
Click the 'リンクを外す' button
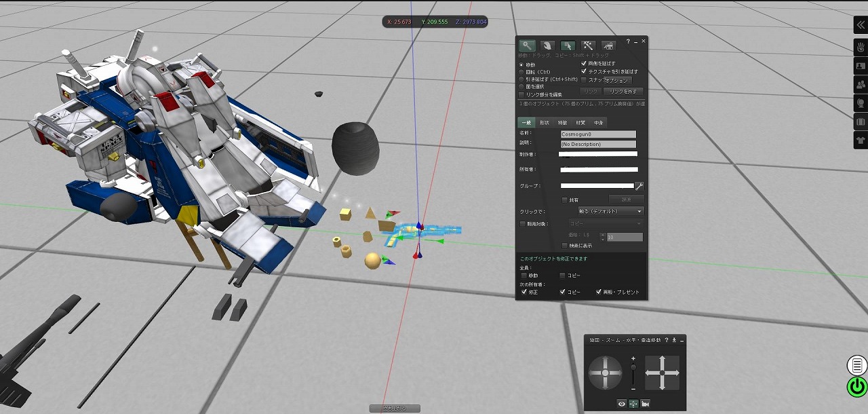point(623,91)
